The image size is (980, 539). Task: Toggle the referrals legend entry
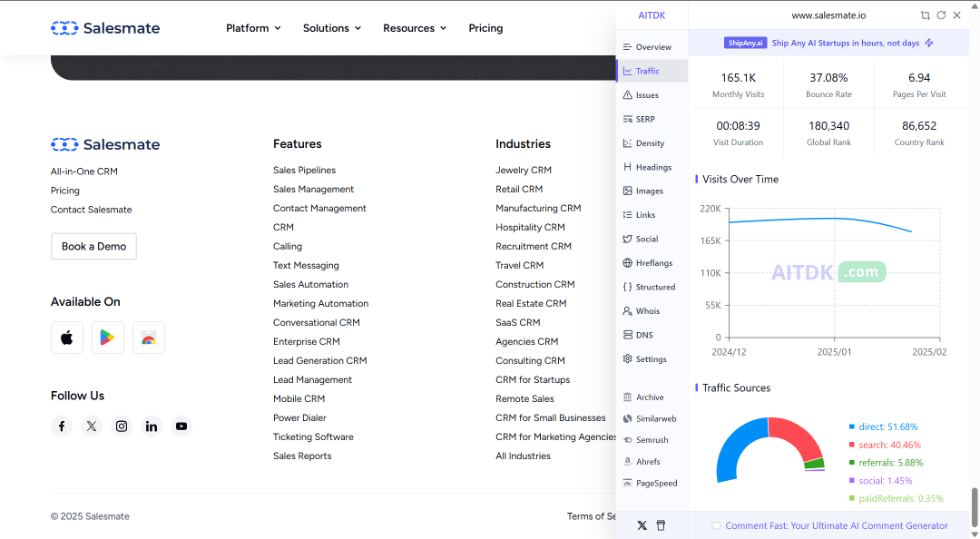886,463
